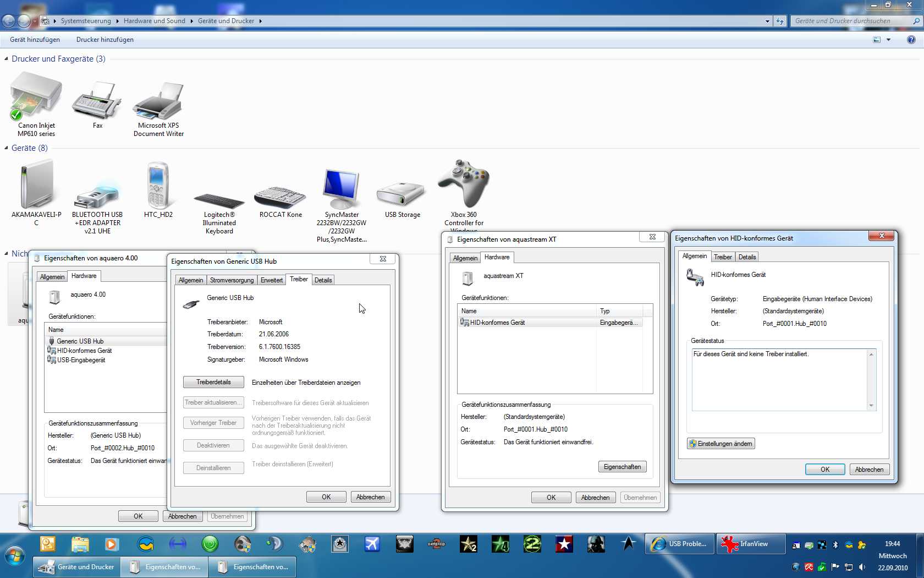Viewport: 924px width, 578px height.
Task: Click Drucker hinzufügen in the toolbar
Action: 105,40
